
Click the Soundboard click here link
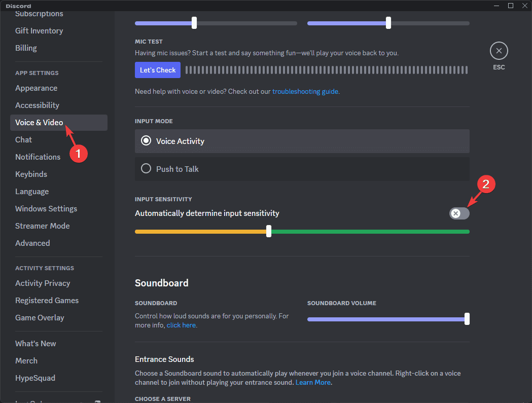click(181, 325)
